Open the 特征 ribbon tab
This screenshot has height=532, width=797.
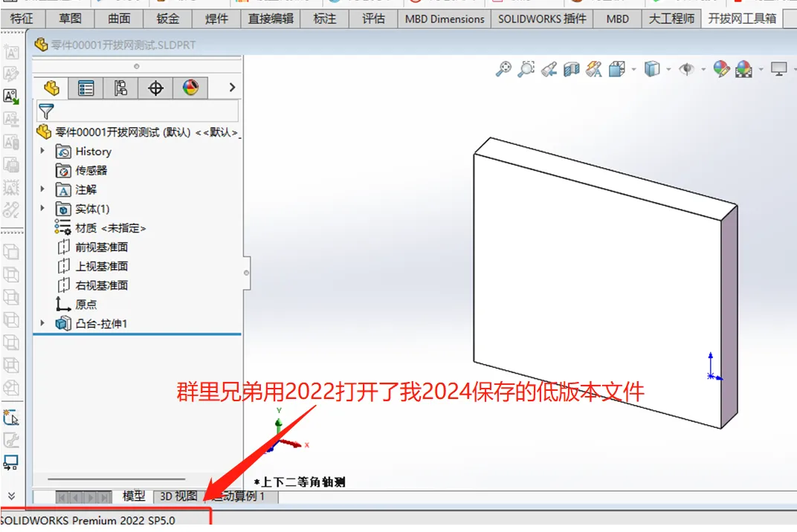pos(22,19)
